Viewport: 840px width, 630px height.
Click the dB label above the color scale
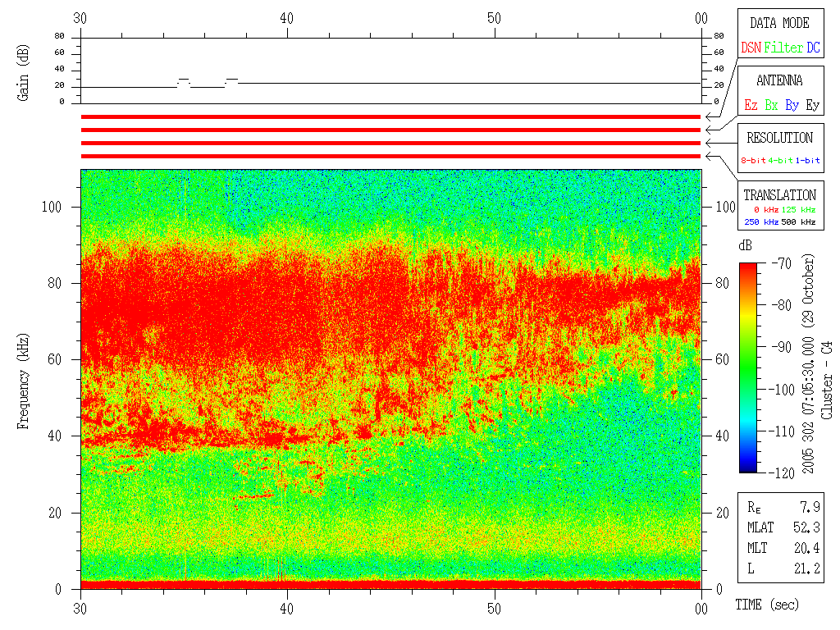click(x=745, y=246)
